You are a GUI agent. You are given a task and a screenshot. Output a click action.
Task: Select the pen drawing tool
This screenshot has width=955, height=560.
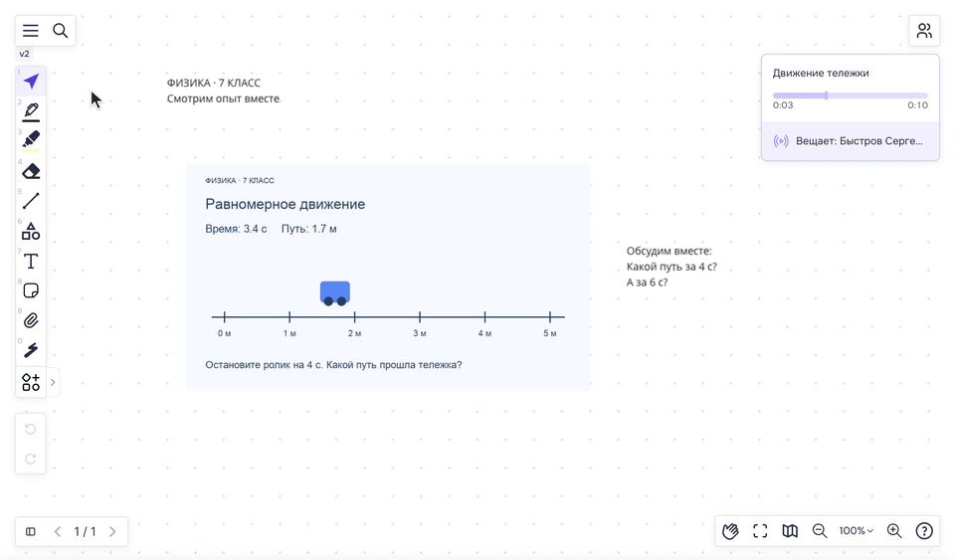point(31,110)
